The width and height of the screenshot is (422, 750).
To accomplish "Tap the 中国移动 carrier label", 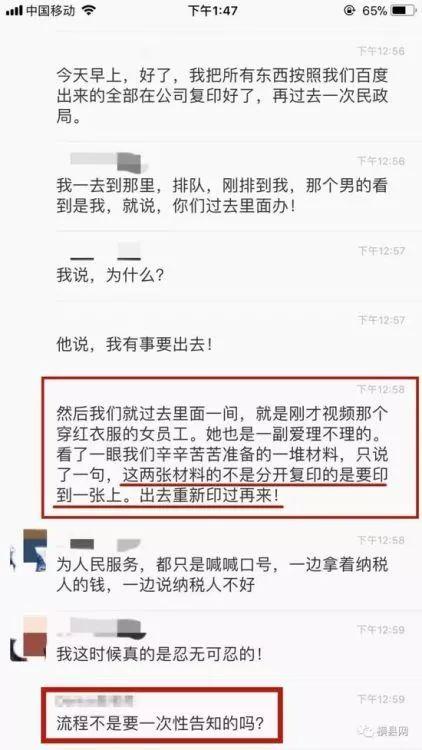I will tap(51, 11).
